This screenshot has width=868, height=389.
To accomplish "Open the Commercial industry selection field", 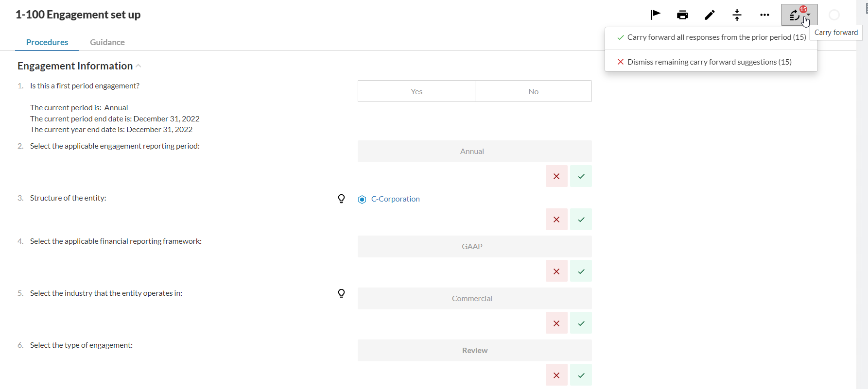I will coord(474,299).
